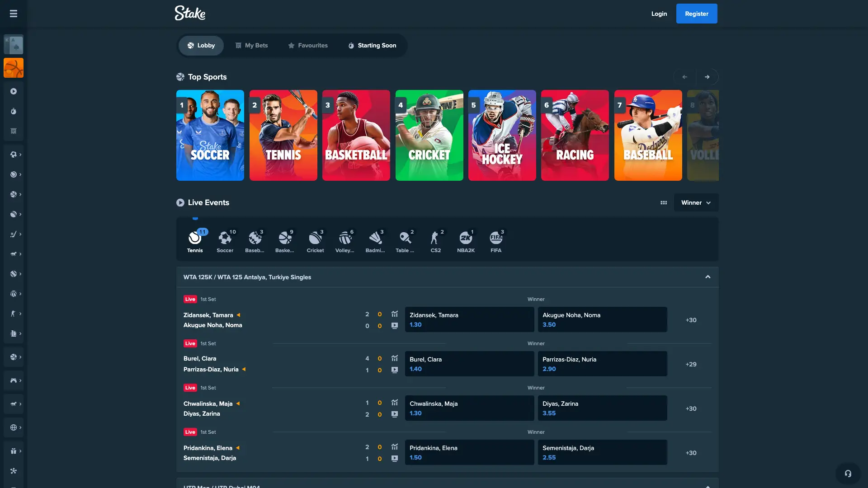This screenshot has width=868, height=488.
Task: Open the Cricket card in Top Sports
Action: [x=429, y=135]
